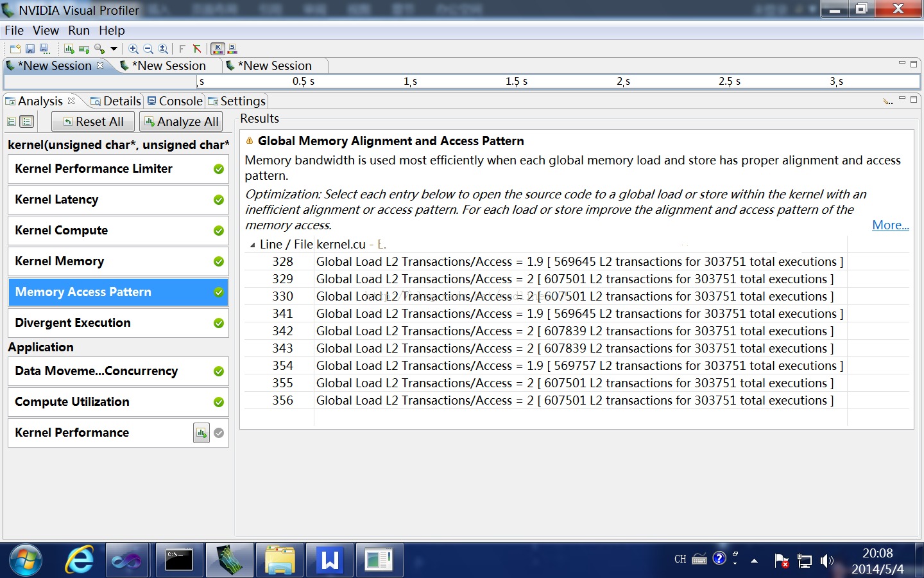Open the Windows Start menu orb
Screen dimensions: 924x578
[x=25, y=560]
